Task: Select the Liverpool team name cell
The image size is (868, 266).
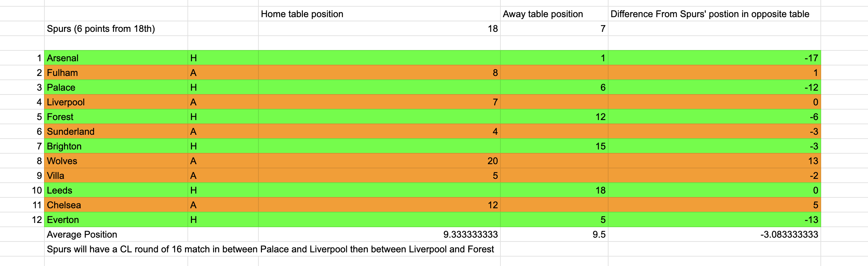Action: (116, 102)
